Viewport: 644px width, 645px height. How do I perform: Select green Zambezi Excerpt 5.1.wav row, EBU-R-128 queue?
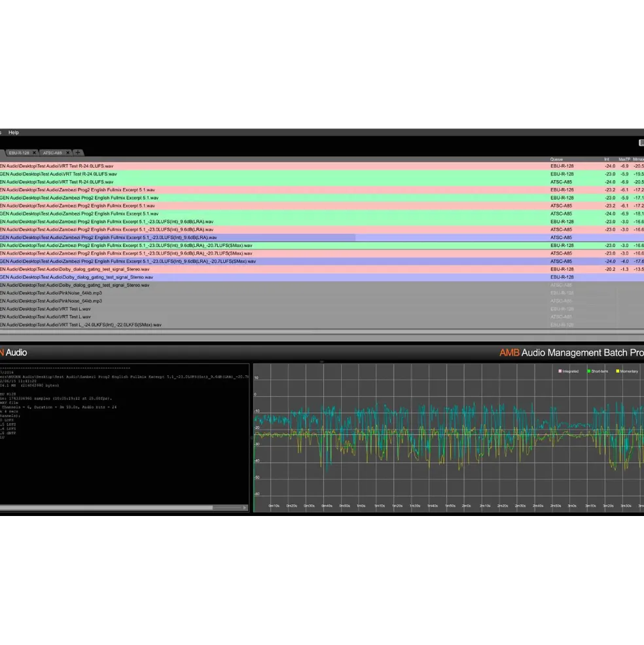click(322, 198)
